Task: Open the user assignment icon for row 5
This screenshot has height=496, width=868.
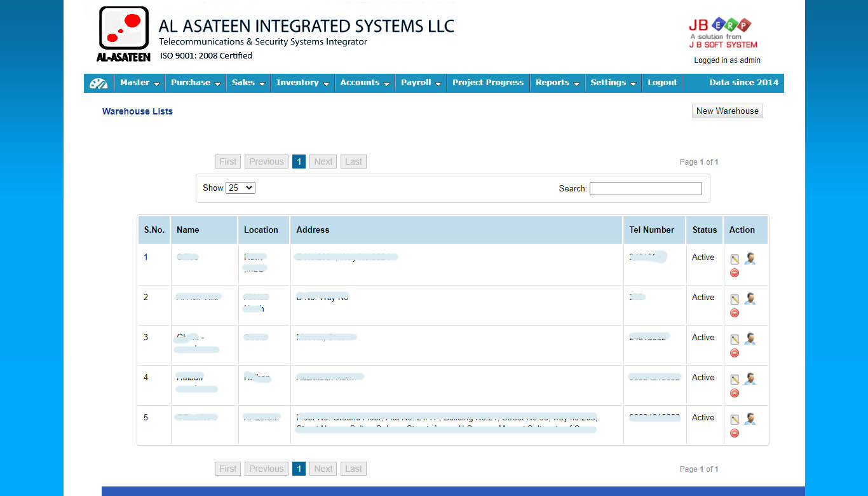Action: coord(750,418)
